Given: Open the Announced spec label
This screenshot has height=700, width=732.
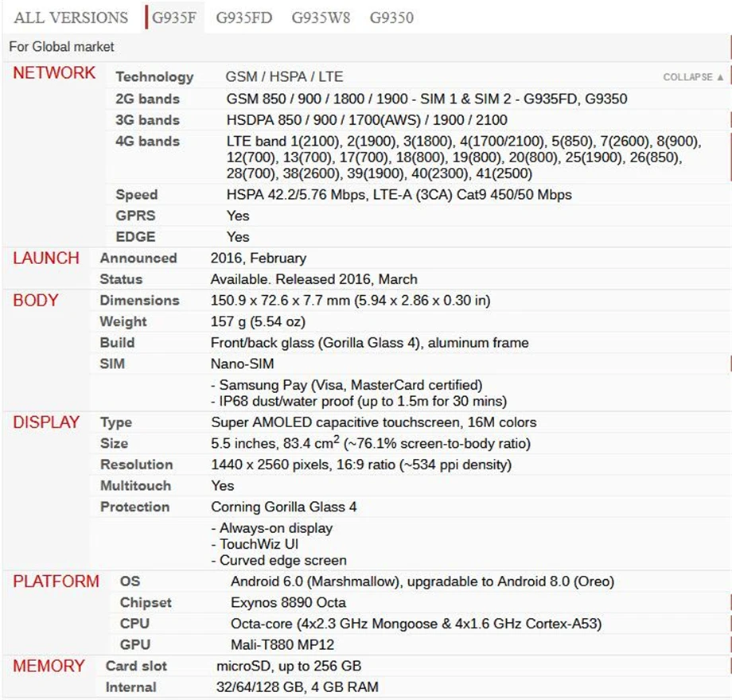Looking at the screenshot, I should click(x=138, y=258).
